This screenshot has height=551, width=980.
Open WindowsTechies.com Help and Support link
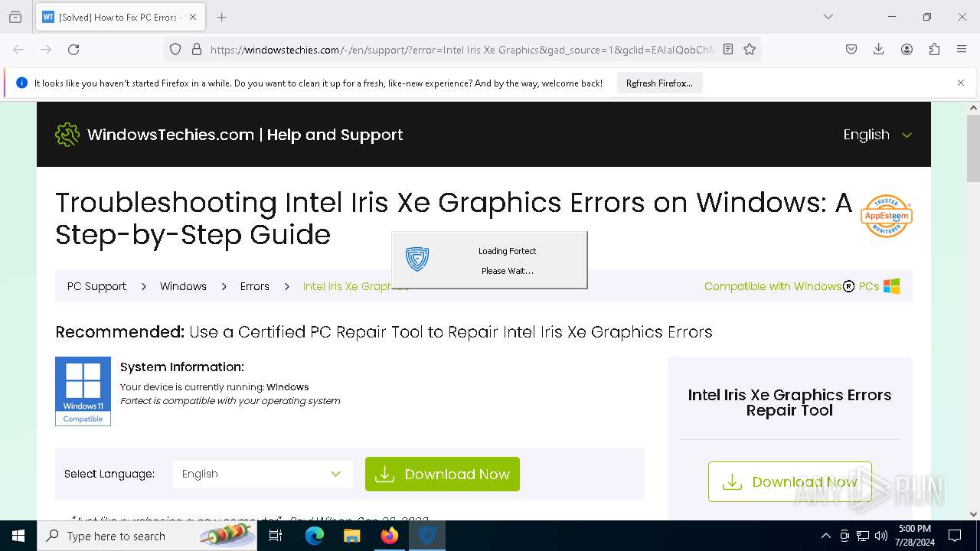[245, 135]
